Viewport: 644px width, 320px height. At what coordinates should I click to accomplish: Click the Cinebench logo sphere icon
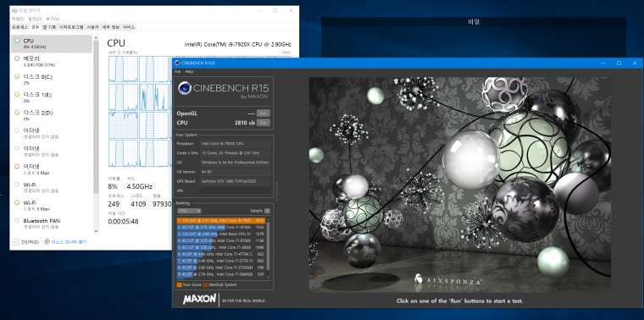185,88
